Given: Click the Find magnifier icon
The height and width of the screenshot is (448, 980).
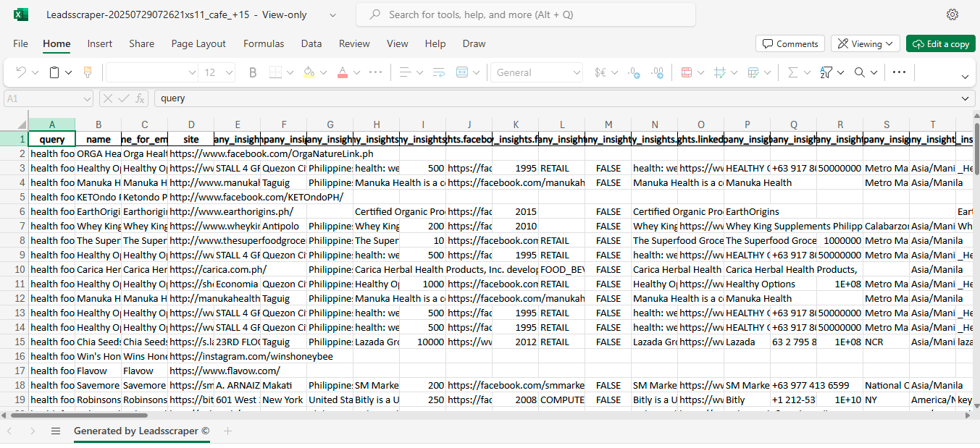Looking at the screenshot, I should tap(860, 72).
